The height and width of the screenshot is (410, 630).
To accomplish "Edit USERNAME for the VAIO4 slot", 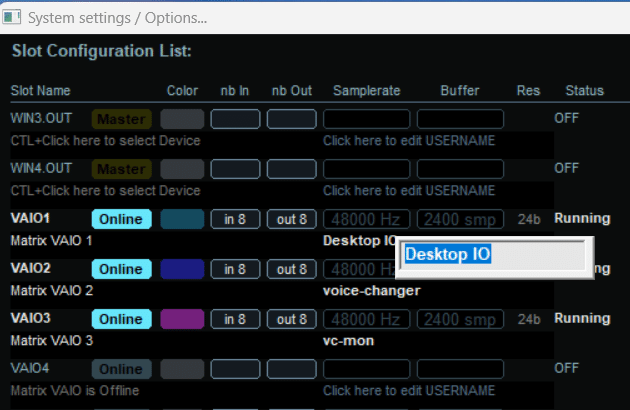I will [409, 391].
